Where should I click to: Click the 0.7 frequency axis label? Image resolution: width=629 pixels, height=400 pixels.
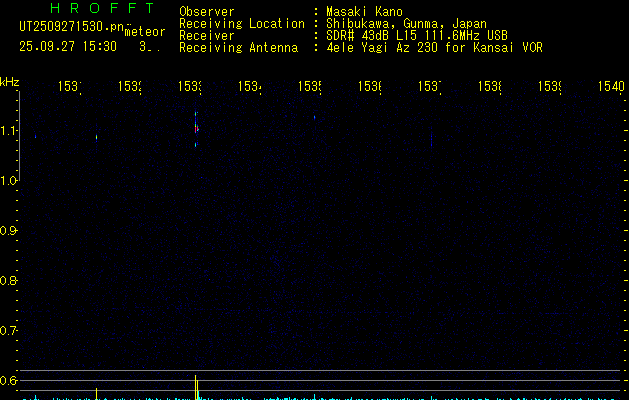tap(8, 331)
